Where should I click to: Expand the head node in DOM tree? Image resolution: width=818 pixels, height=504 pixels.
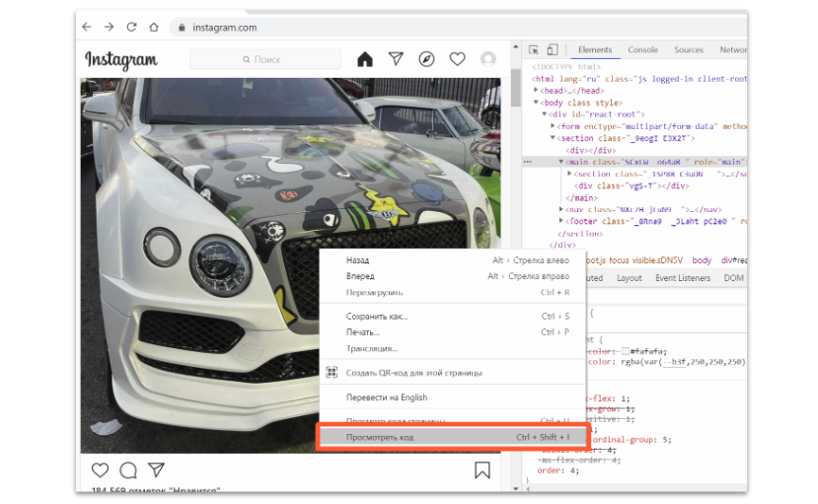pyautogui.click(x=536, y=90)
